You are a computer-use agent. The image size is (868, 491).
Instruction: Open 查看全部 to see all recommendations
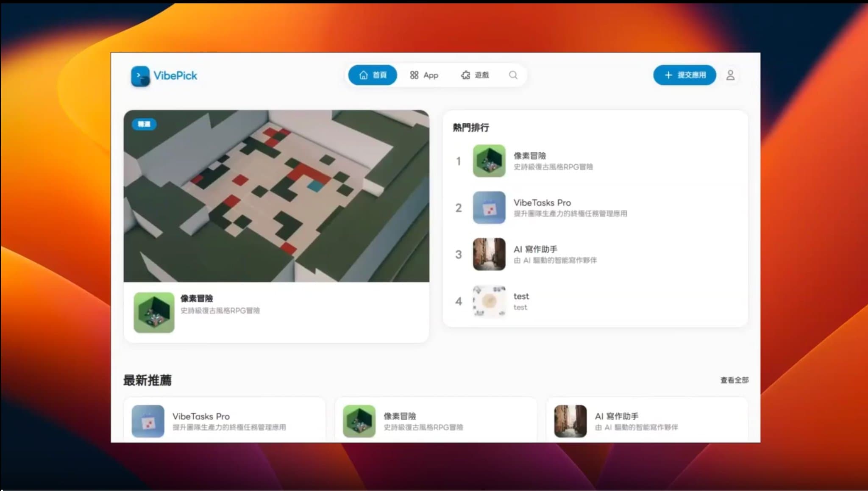tap(733, 380)
